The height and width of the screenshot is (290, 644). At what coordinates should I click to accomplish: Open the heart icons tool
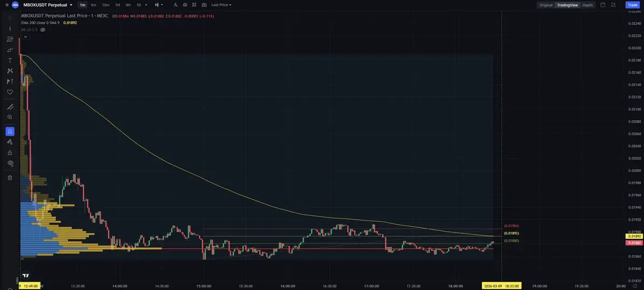(10, 92)
